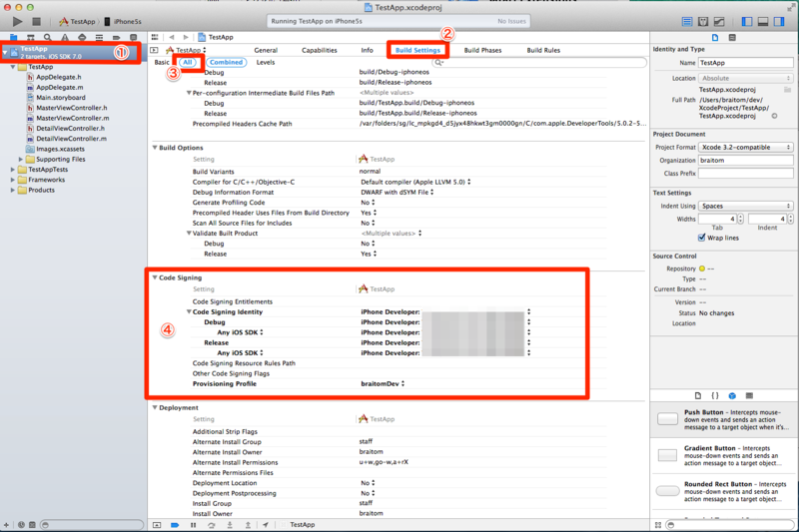
Task: Open Indent Using Spaces dropdown
Action: [x=745, y=207]
